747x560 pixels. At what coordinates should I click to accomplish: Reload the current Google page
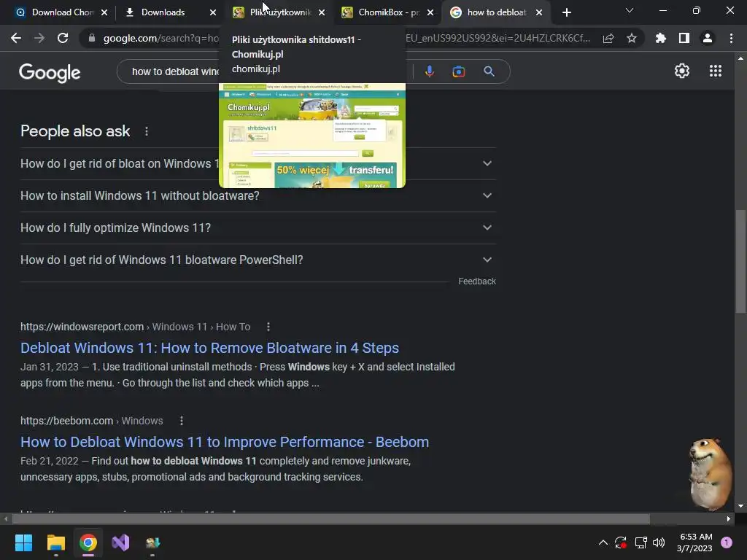click(63, 38)
